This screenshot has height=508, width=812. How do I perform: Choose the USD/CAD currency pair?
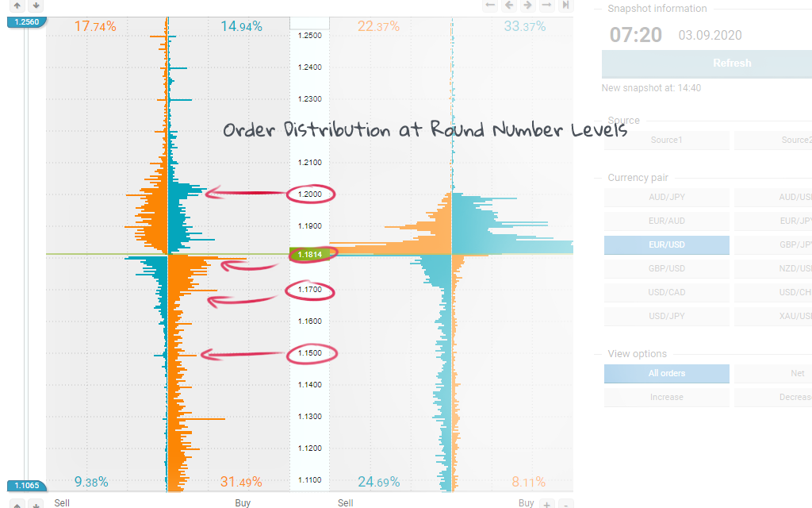pyautogui.click(x=666, y=292)
